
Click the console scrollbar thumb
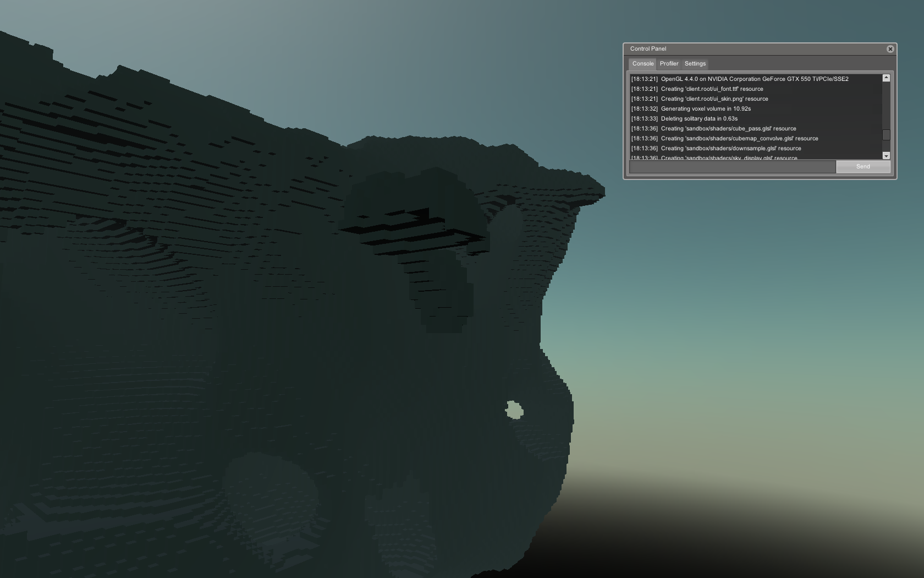click(x=886, y=135)
